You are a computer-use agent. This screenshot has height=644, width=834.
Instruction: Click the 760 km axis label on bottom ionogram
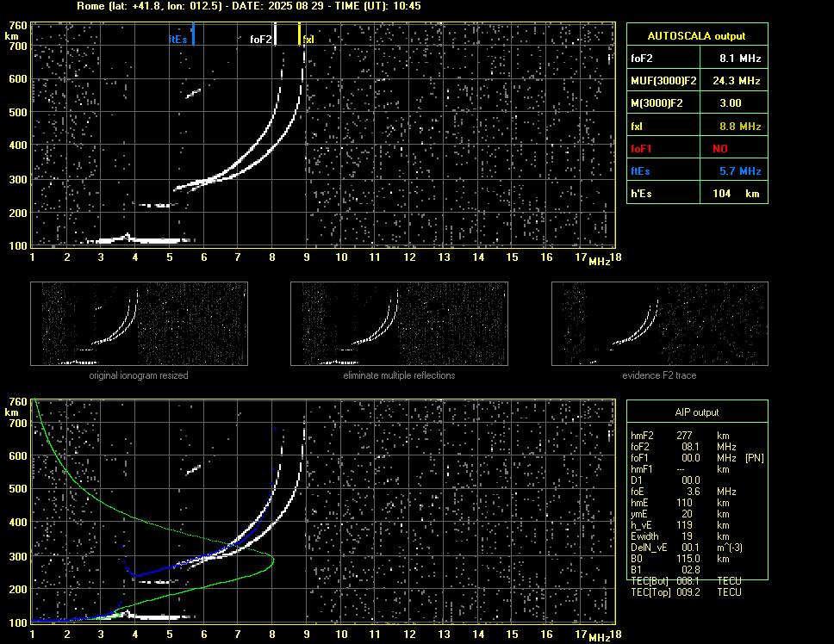tap(17, 402)
